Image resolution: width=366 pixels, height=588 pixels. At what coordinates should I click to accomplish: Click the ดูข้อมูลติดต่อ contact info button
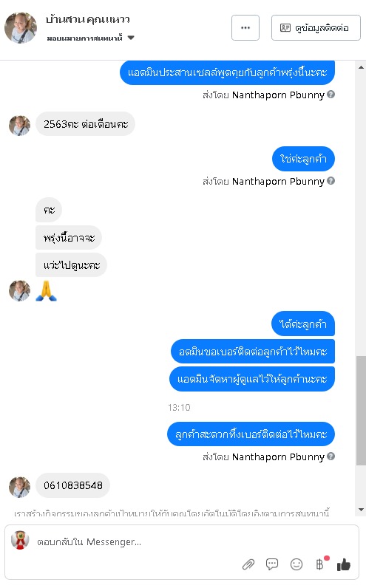tap(316, 28)
